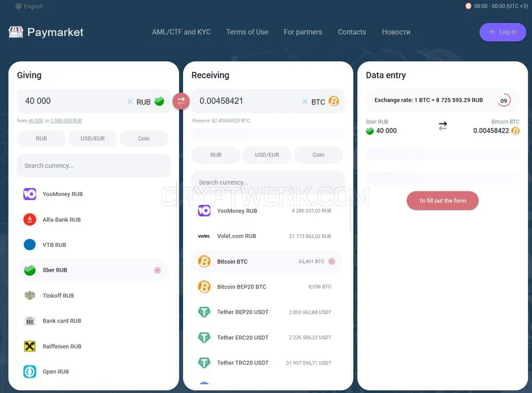Toggle the Bitcoin BTC selected checkmark
This screenshot has height=393, width=532.
tap(332, 261)
